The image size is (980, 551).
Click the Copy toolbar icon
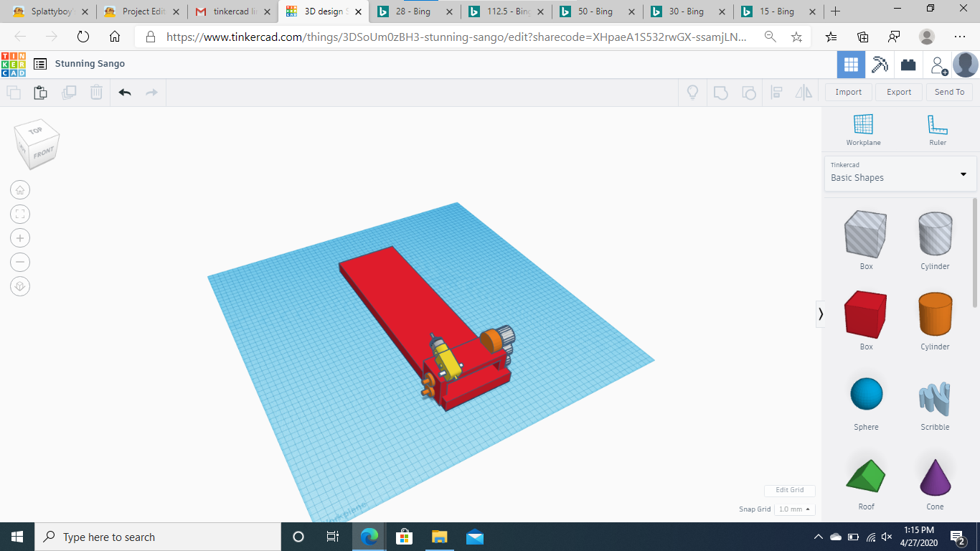(x=14, y=93)
